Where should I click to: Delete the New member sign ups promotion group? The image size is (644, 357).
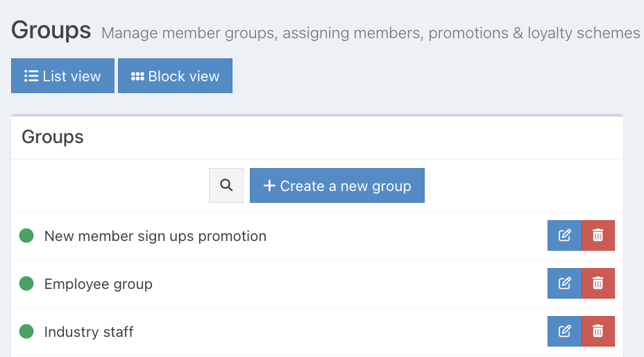[598, 235]
